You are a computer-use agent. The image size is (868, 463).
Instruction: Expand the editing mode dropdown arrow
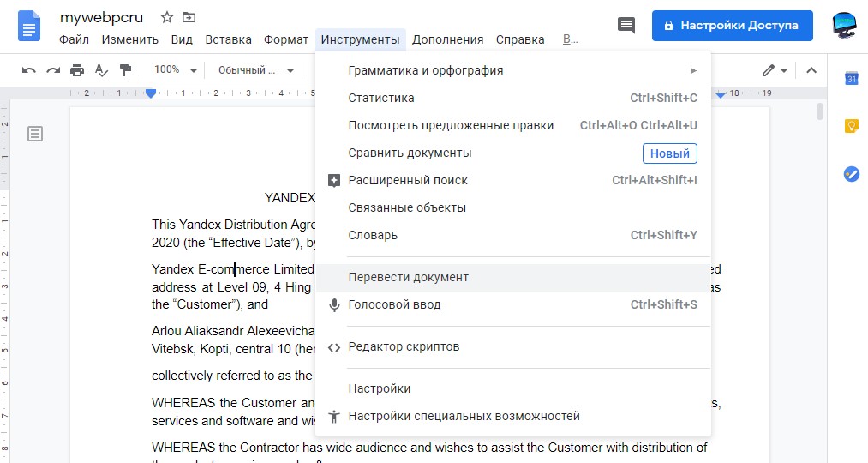pyautogui.click(x=784, y=71)
